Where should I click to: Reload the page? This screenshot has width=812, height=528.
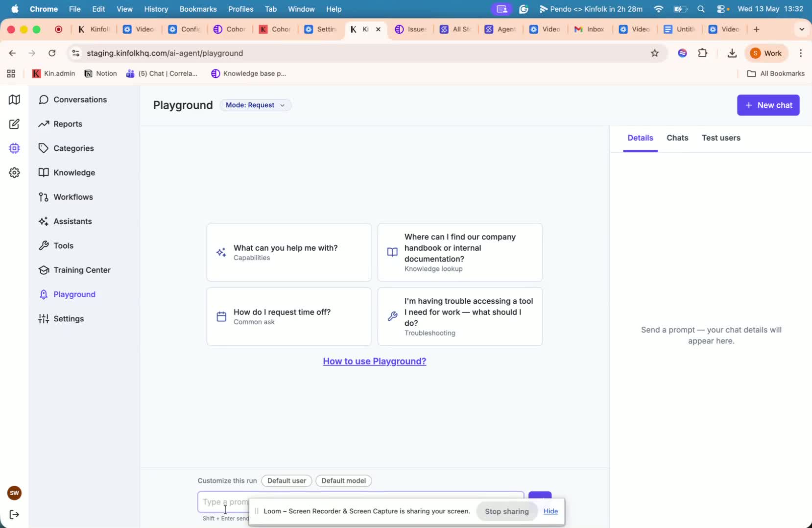(52, 53)
